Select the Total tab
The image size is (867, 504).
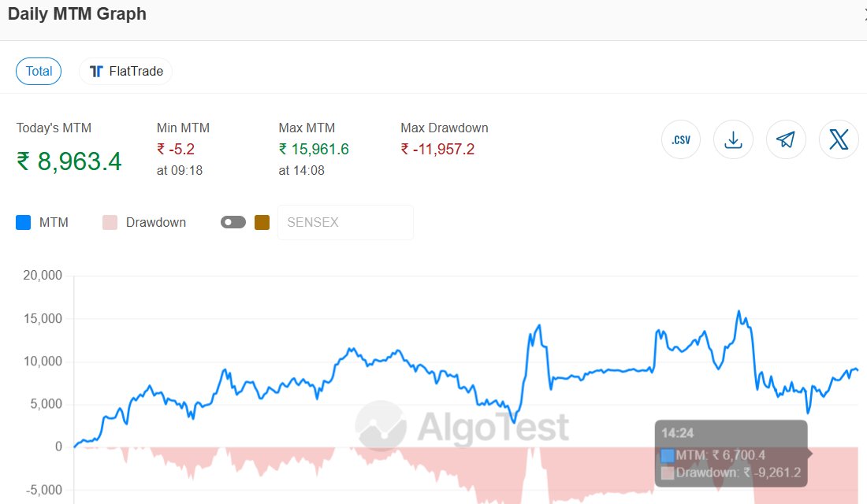tap(38, 71)
